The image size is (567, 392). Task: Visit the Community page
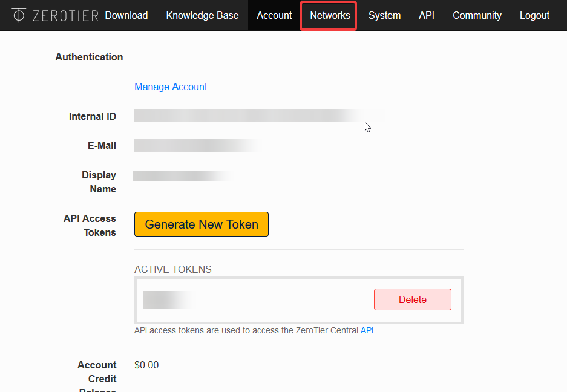tap(477, 16)
